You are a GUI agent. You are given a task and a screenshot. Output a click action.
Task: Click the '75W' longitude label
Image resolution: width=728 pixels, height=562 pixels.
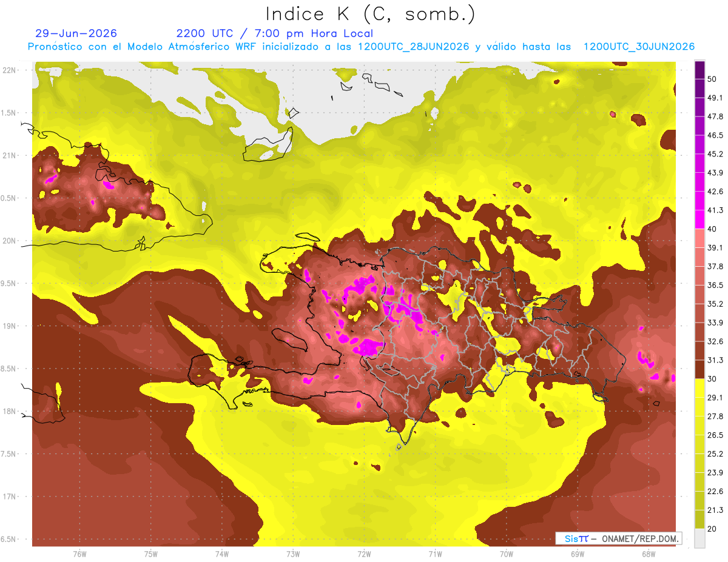click(x=151, y=554)
